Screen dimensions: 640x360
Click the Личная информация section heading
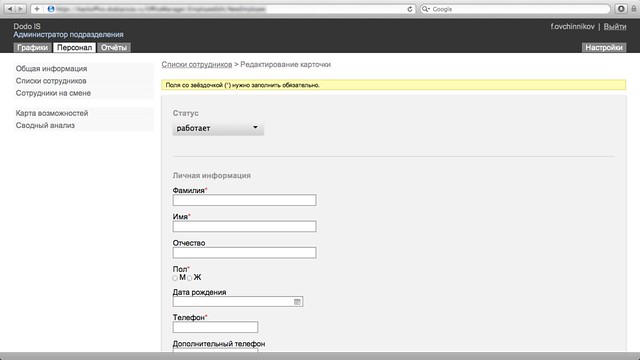[211, 176]
